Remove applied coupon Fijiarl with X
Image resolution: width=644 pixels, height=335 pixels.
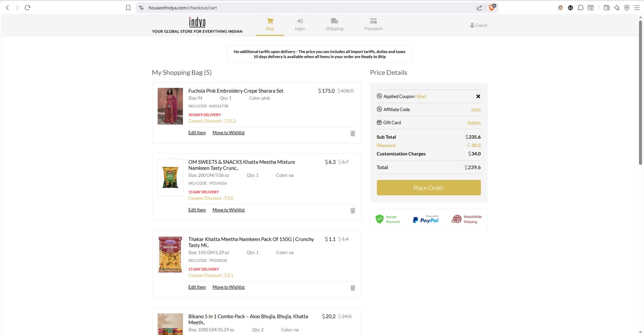[478, 97]
